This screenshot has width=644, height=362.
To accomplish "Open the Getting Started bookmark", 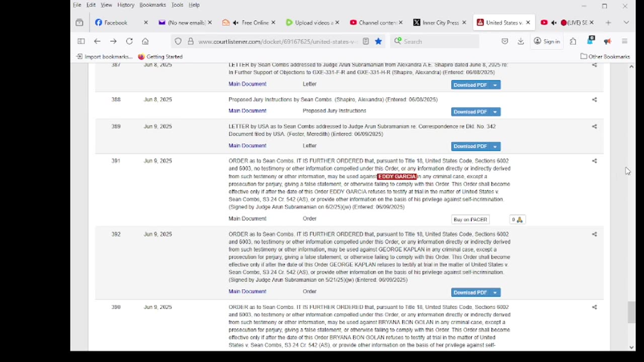I will point(160,57).
